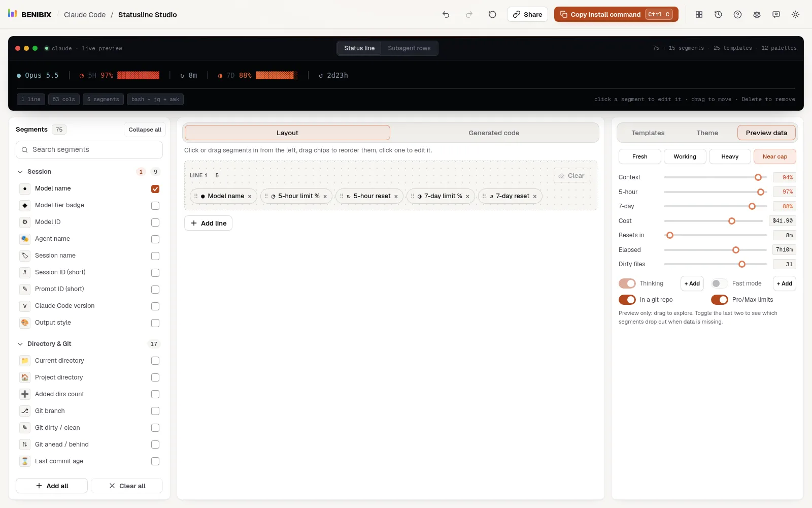Viewport: 812px width, 508px height.
Task: Uncheck the Model name checkbox
Action: 155,189
